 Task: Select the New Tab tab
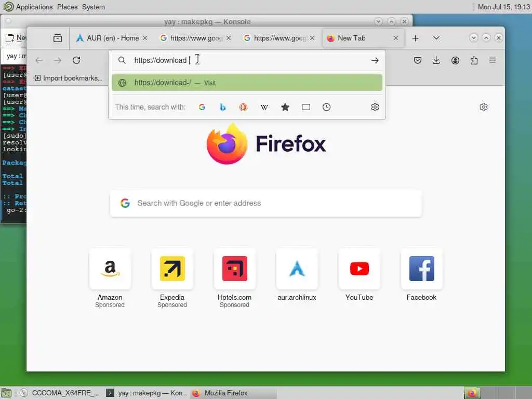tap(362, 38)
